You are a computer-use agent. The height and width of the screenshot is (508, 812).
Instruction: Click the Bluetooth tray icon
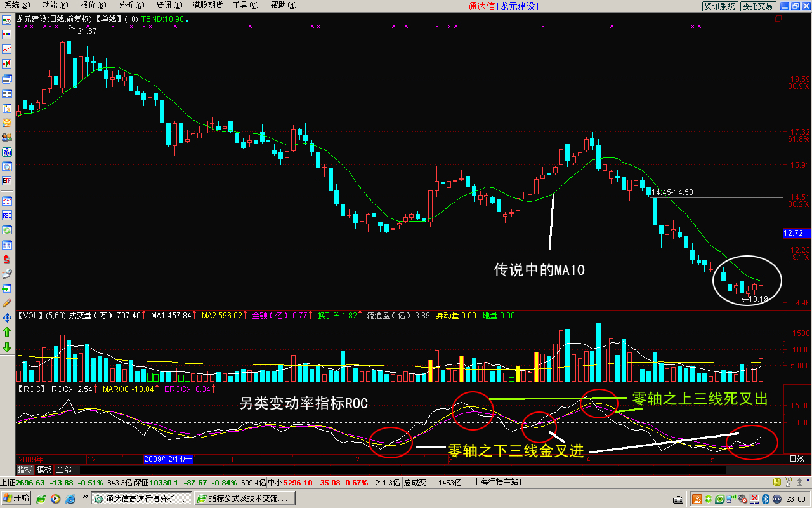[x=766, y=499]
